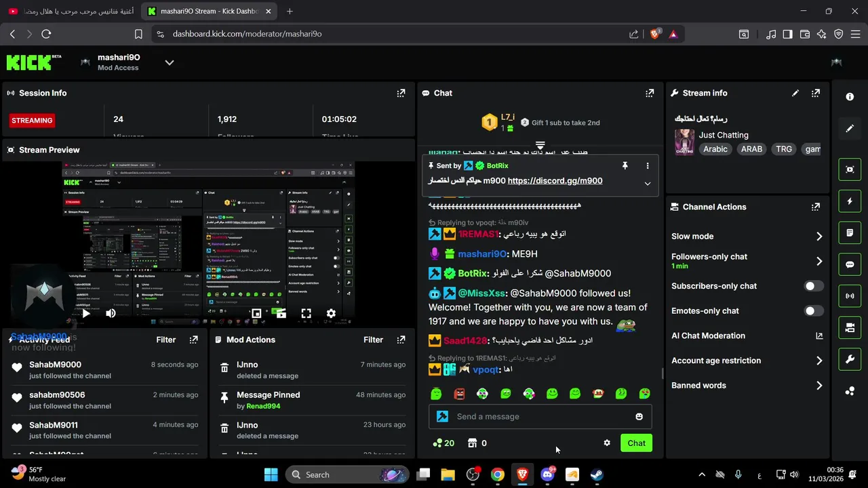Pop out the Activity Feed panel
Image resolution: width=868 pixels, height=488 pixels.
[x=194, y=340]
